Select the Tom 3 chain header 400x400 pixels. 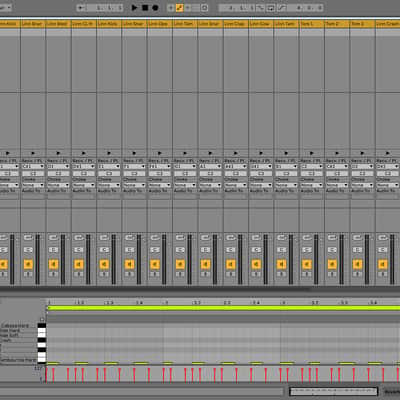point(362,24)
